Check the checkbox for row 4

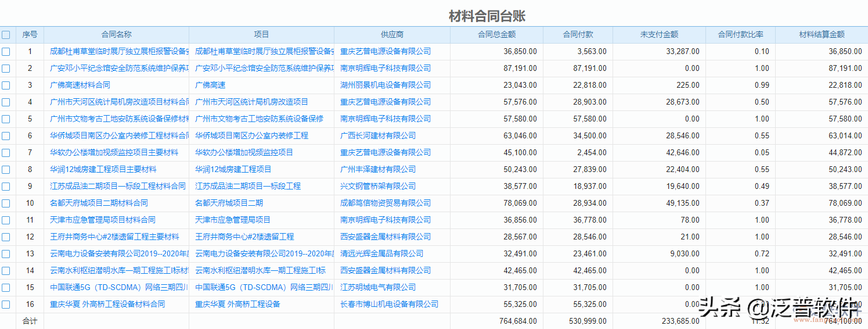6,102
